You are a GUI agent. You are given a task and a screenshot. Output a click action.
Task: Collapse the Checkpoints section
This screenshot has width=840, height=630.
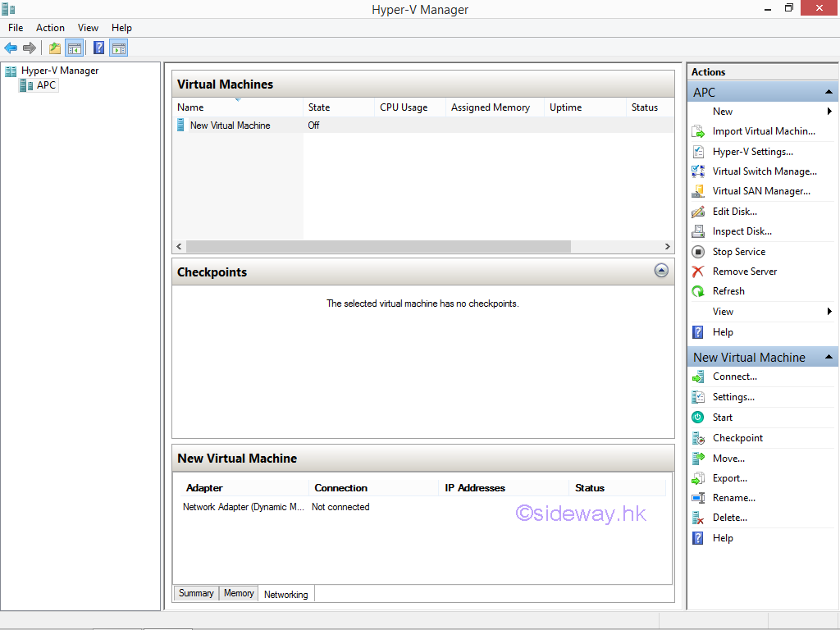(661, 271)
